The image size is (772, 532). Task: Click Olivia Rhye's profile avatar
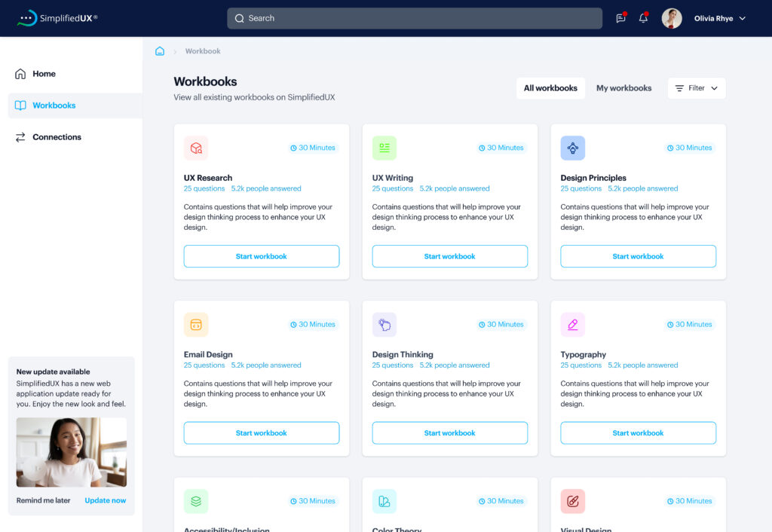(672, 18)
